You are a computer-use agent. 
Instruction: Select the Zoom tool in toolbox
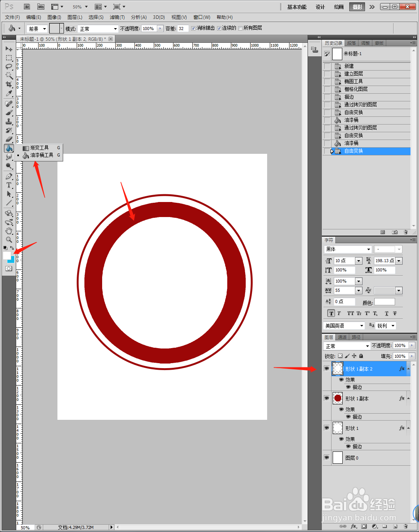pos(9,240)
